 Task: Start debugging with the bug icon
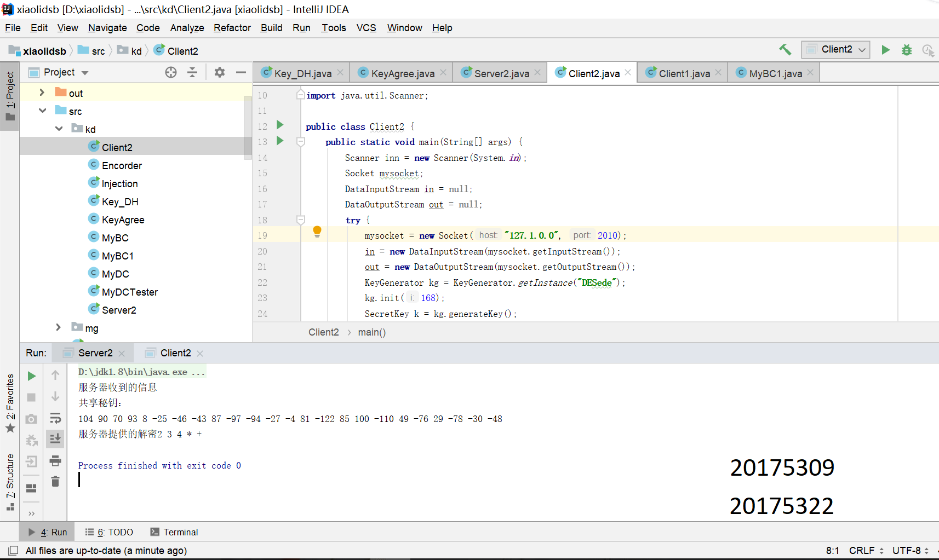tap(907, 50)
